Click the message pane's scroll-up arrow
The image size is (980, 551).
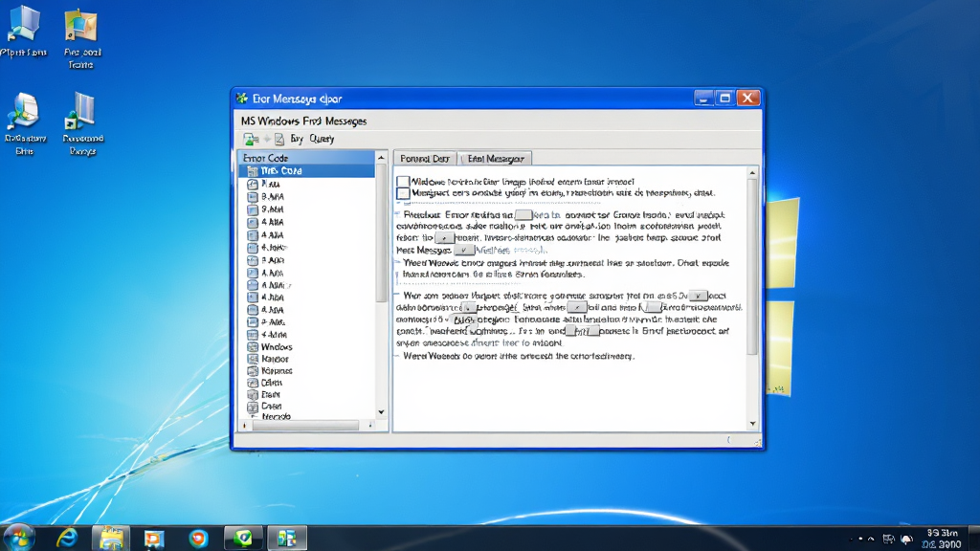point(752,172)
